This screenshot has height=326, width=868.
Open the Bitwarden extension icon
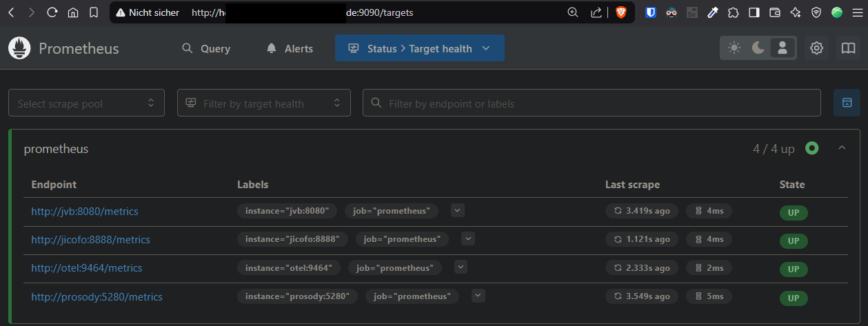(650, 12)
